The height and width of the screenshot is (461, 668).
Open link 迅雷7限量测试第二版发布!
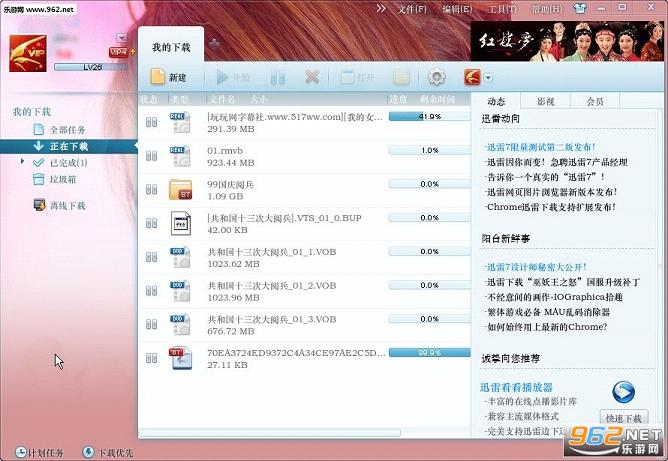pos(541,147)
